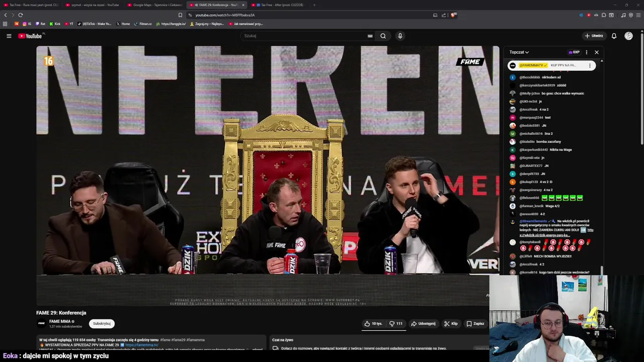Open YouTube notifications bell
This screenshot has width=644, height=362.
click(x=614, y=36)
